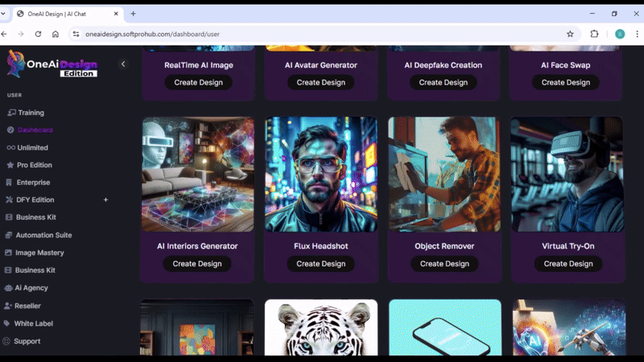644x362 pixels.
Task: Click Create Design under Flux Headshot
Action: tap(320, 264)
